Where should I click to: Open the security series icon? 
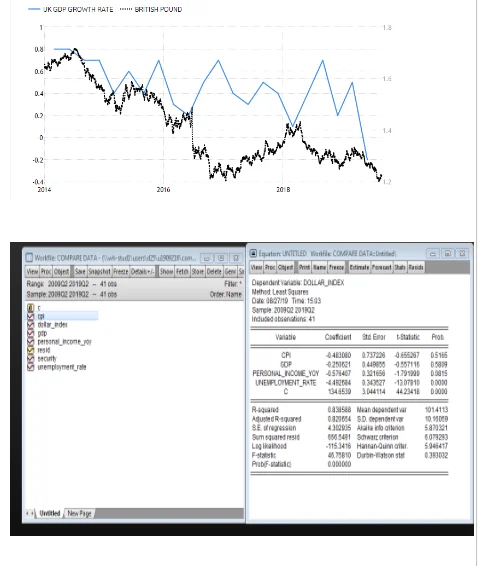point(31,358)
